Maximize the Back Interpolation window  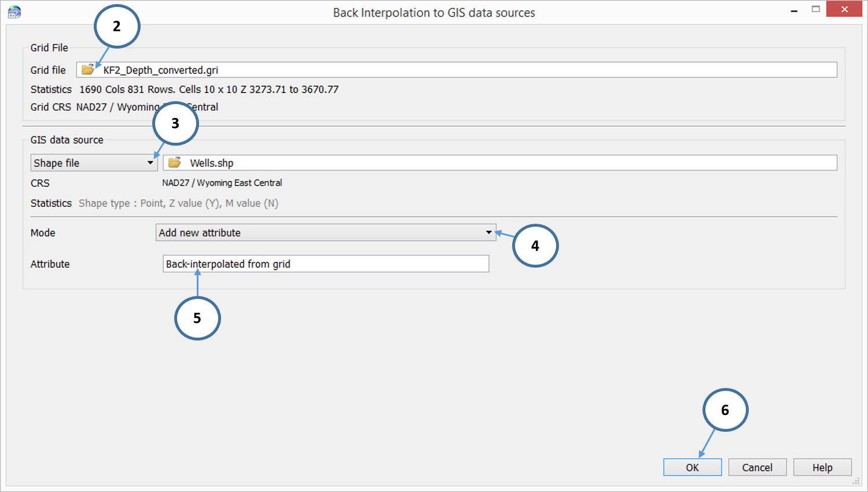[816, 9]
